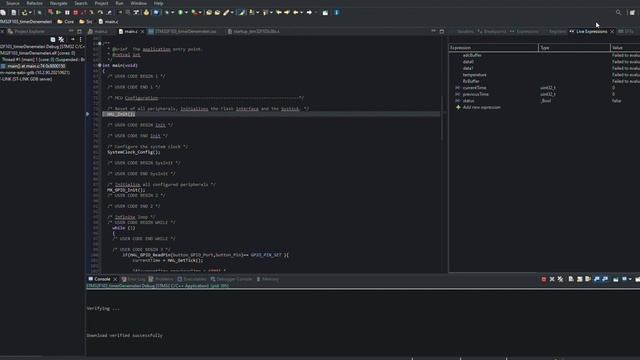
Task: Open Display Selected Console dropdown in Console toolbar
Action: tap(630, 279)
